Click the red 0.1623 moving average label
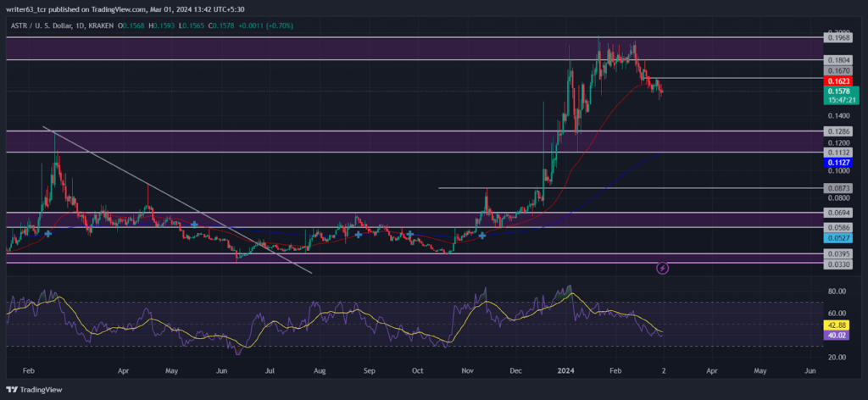 [837, 81]
